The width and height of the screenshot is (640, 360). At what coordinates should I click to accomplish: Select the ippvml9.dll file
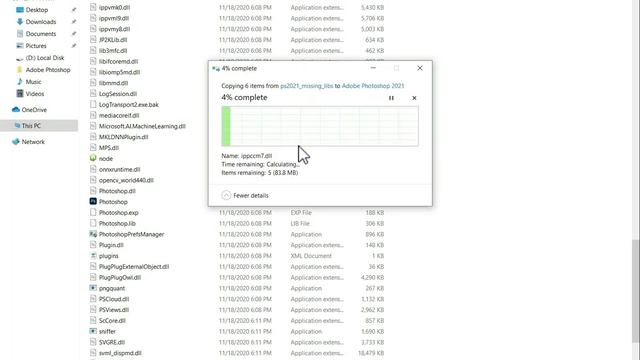114,18
